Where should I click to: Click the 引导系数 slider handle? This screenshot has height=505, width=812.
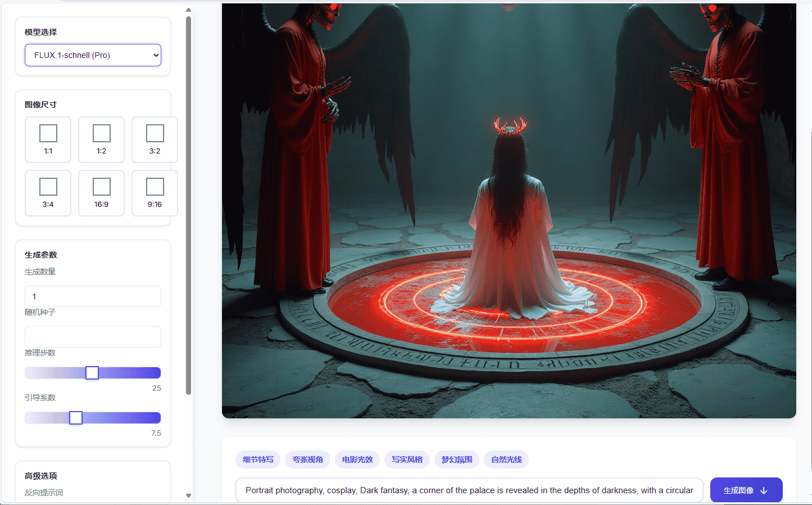[x=76, y=418]
